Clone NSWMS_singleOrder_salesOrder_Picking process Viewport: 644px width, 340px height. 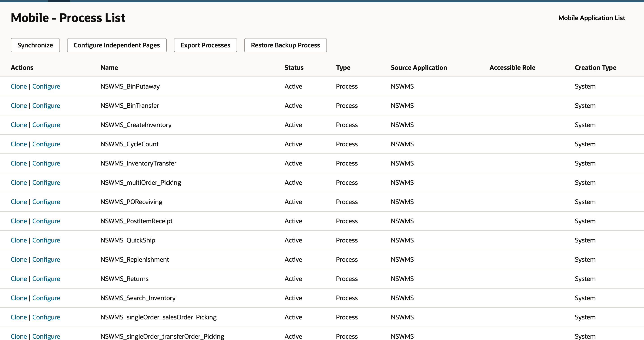tap(19, 317)
